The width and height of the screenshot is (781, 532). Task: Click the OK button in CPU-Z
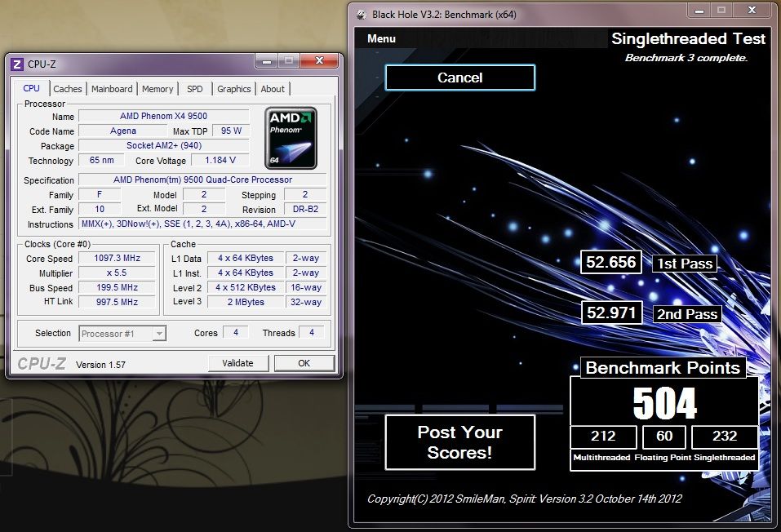coord(304,363)
